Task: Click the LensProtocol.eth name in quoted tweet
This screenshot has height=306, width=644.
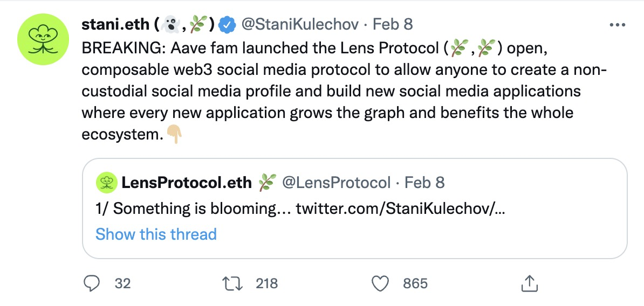Action: 187,183
